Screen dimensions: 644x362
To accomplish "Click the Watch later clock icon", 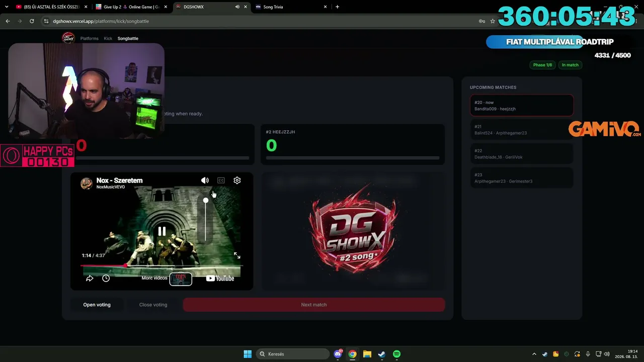I will [x=106, y=278].
